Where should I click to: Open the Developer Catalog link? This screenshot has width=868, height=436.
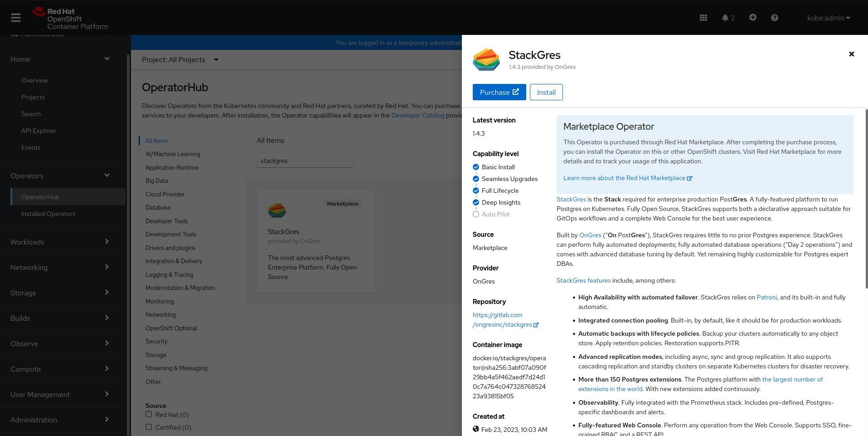point(417,115)
